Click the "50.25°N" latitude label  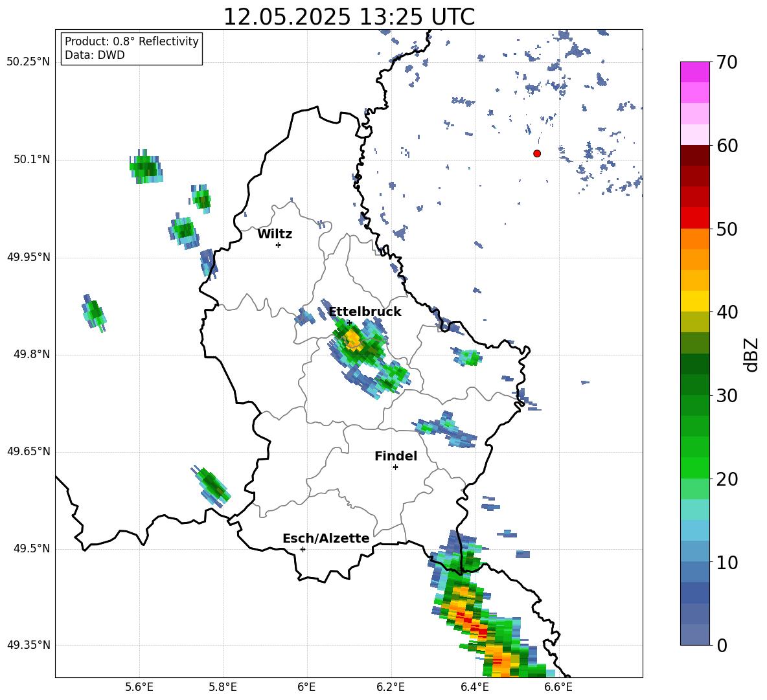click(x=28, y=62)
